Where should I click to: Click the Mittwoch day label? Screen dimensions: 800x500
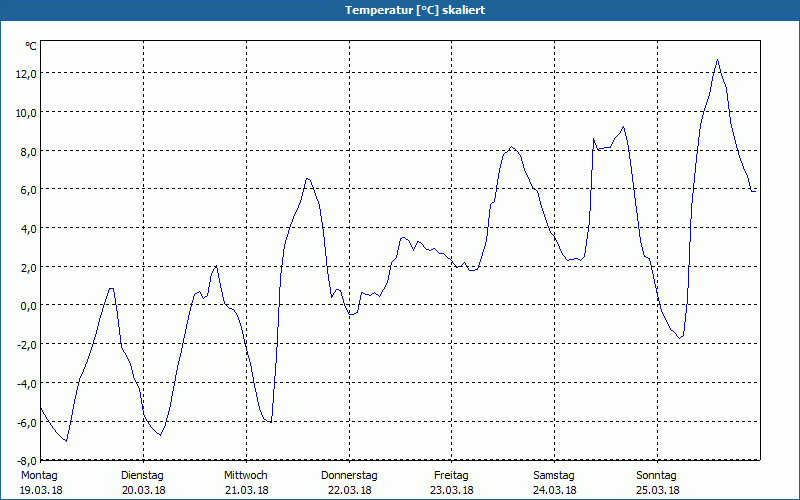pyautogui.click(x=245, y=476)
